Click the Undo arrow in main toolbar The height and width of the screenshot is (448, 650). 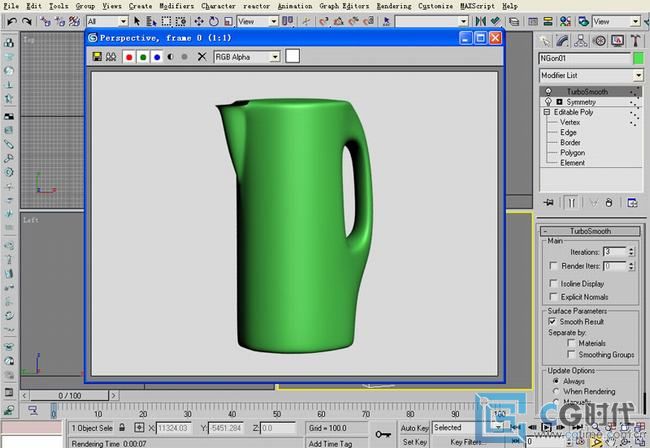coord(12,21)
